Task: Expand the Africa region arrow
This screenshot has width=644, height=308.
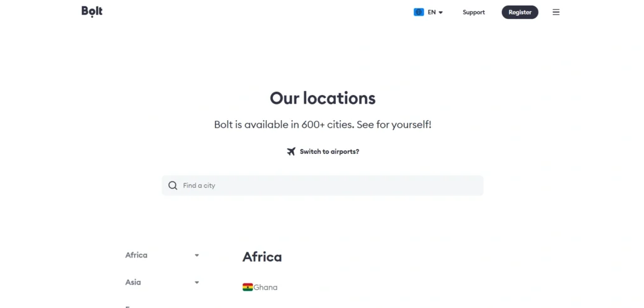Action: tap(197, 255)
